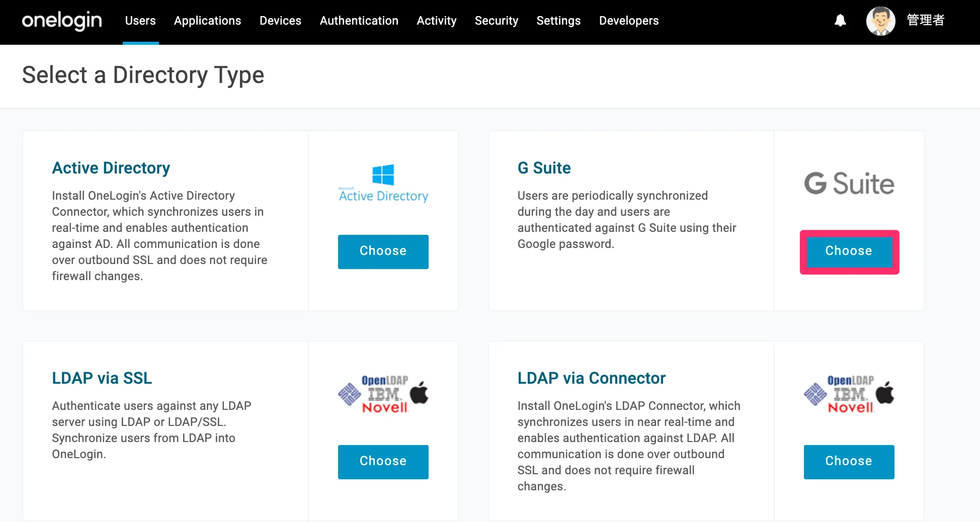This screenshot has height=522, width=980.
Task: Open the Users menu
Action: [140, 21]
